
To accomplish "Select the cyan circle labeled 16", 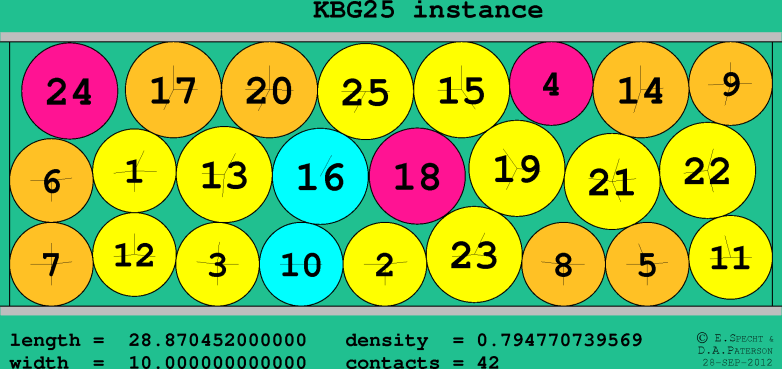I will pos(321,177).
